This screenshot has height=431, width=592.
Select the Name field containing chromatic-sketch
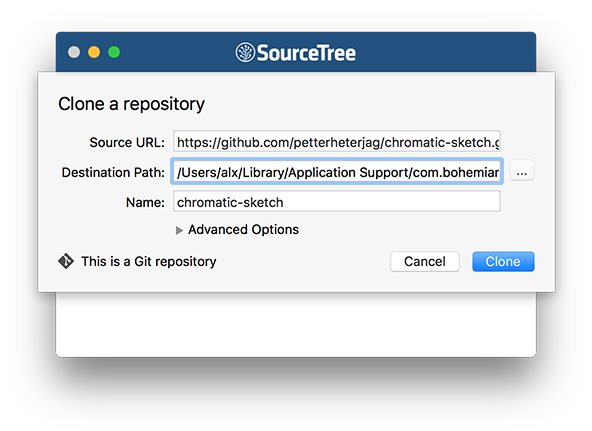click(337, 202)
